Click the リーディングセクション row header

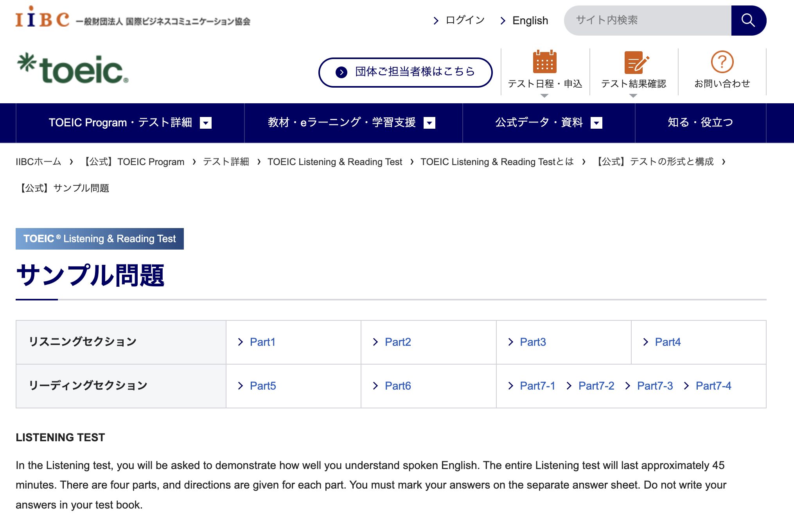click(x=121, y=386)
